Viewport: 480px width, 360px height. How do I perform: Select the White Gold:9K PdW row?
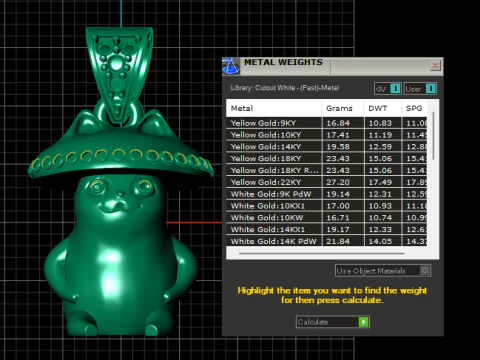(327, 194)
